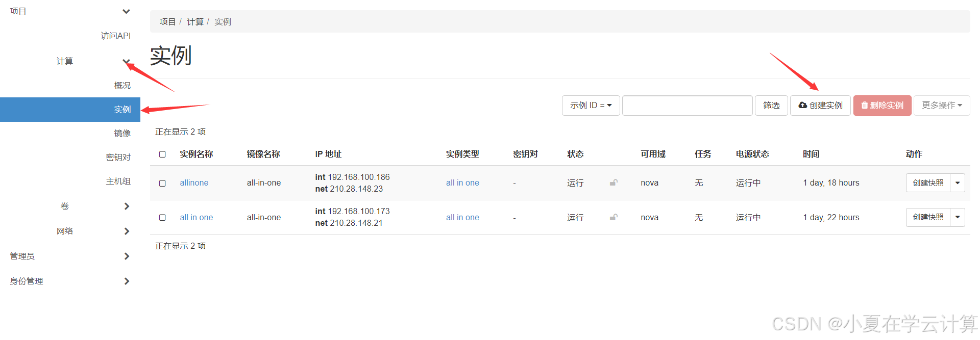Open flavor link in allinone row
Screen dimensions: 980x340
[462, 183]
